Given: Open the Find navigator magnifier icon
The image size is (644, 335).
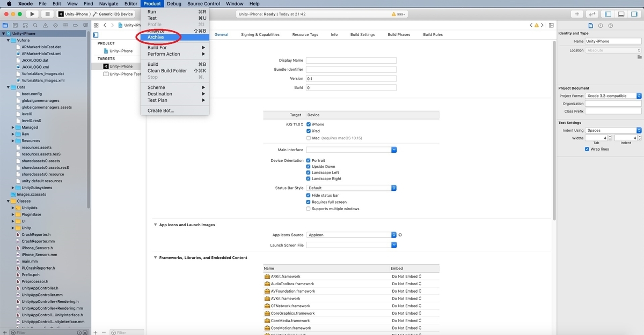Looking at the screenshot, I should (34, 25).
